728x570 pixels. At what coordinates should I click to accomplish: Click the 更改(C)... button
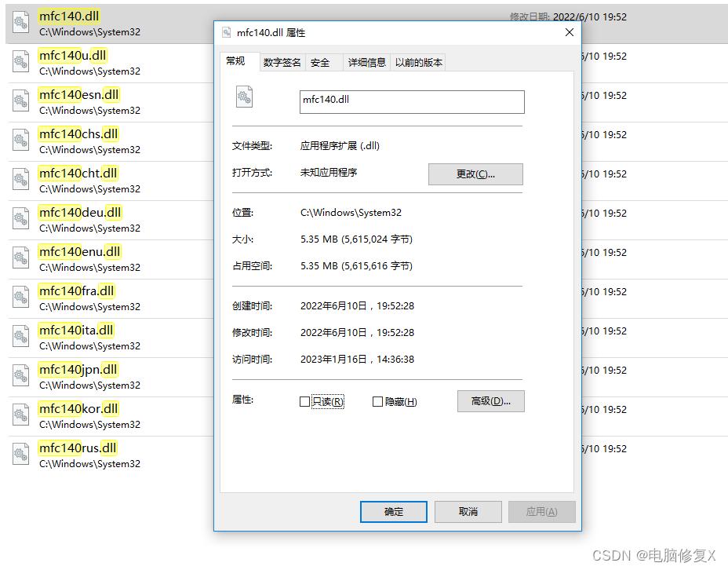(475, 174)
